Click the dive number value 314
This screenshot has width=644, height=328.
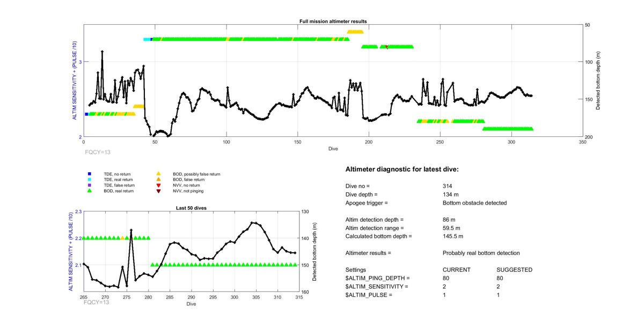click(448, 186)
